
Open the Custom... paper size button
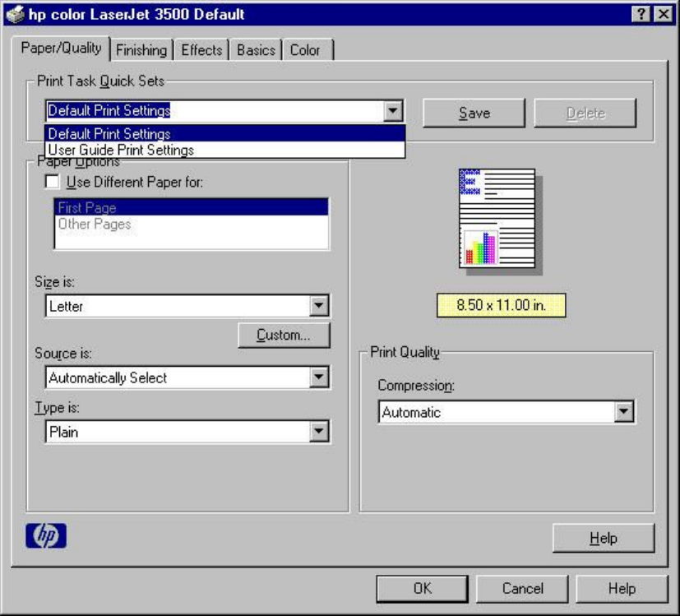pyautogui.click(x=284, y=335)
